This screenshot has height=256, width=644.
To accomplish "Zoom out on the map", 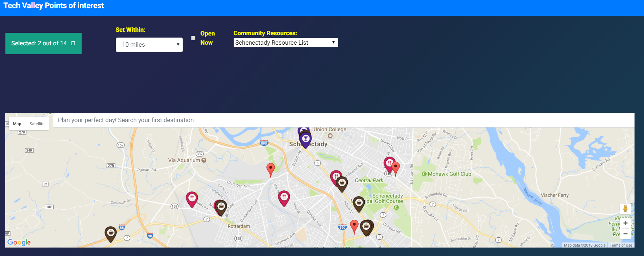I will [625, 234].
